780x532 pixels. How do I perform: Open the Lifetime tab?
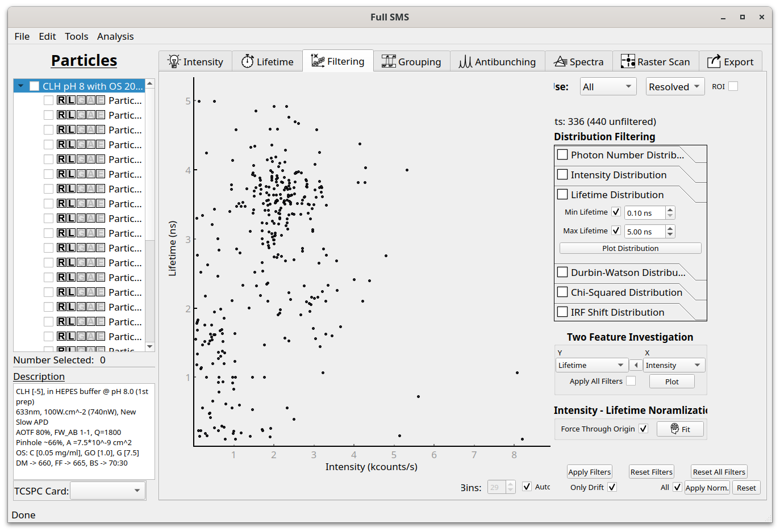267,61
